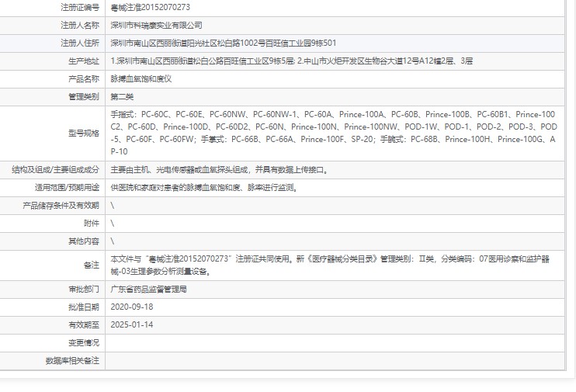
Task: Click the 注册证编号 label
Action: 80,7
